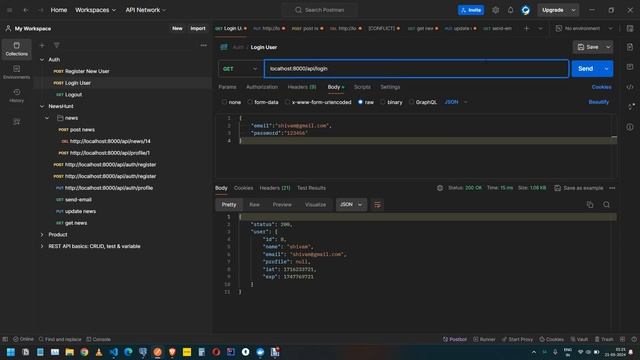This screenshot has height=360, width=640.
Task: Click the plus icon to create a new collection
Action: coord(42,45)
